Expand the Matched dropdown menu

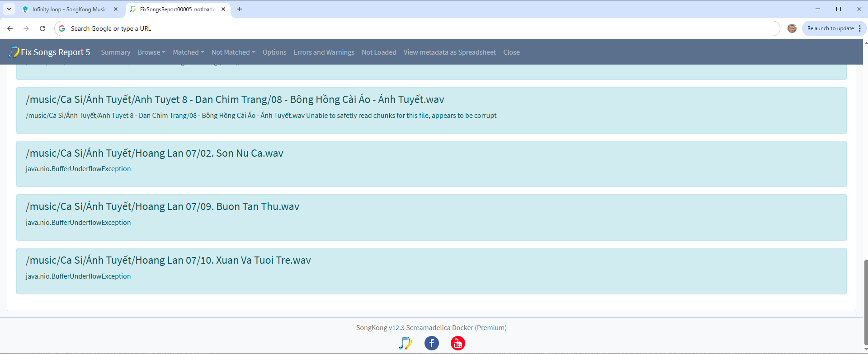188,52
